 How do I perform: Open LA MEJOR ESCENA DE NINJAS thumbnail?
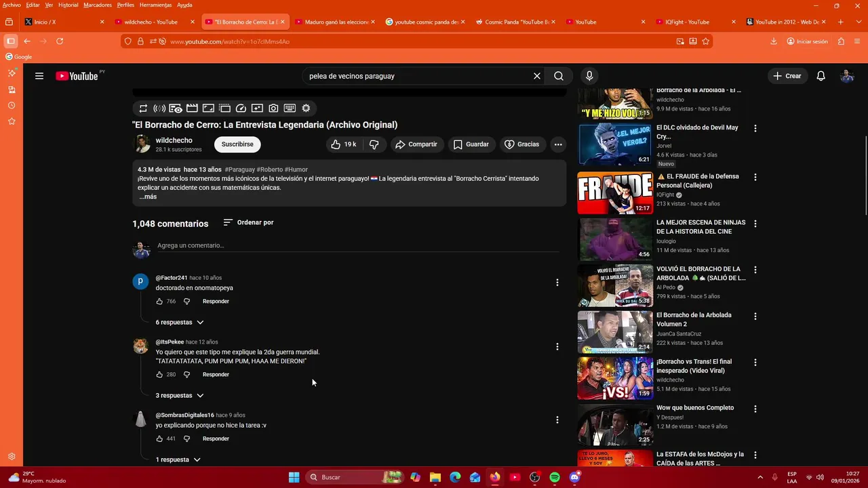(615, 239)
